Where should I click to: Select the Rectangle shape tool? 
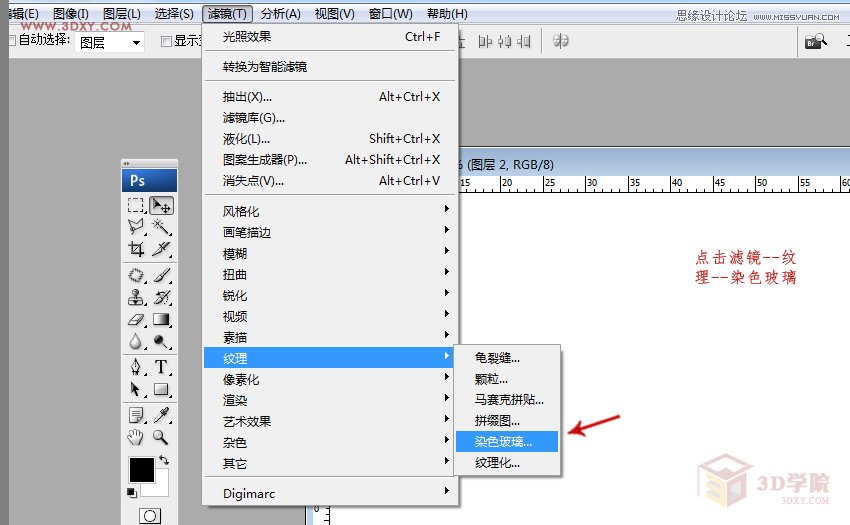(162, 389)
